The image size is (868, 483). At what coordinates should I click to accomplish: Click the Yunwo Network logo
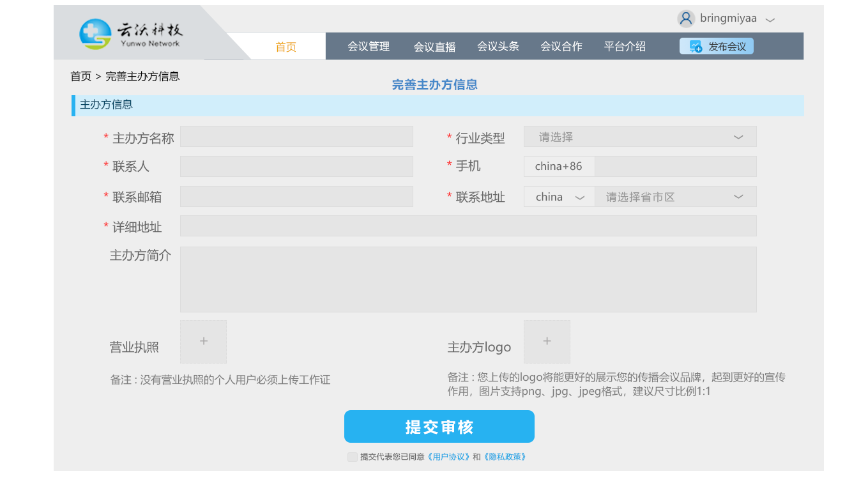point(131,34)
